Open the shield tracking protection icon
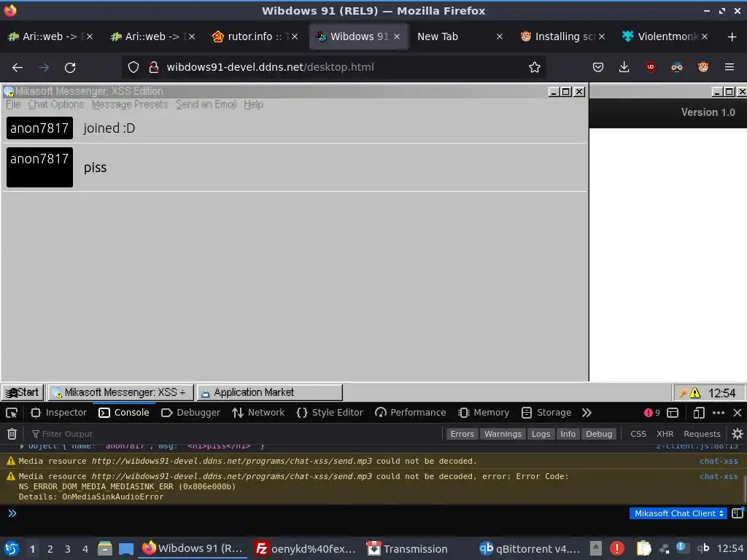The width and height of the screenshot is (747, 560). pyautogui.click(x=133, y=68)
